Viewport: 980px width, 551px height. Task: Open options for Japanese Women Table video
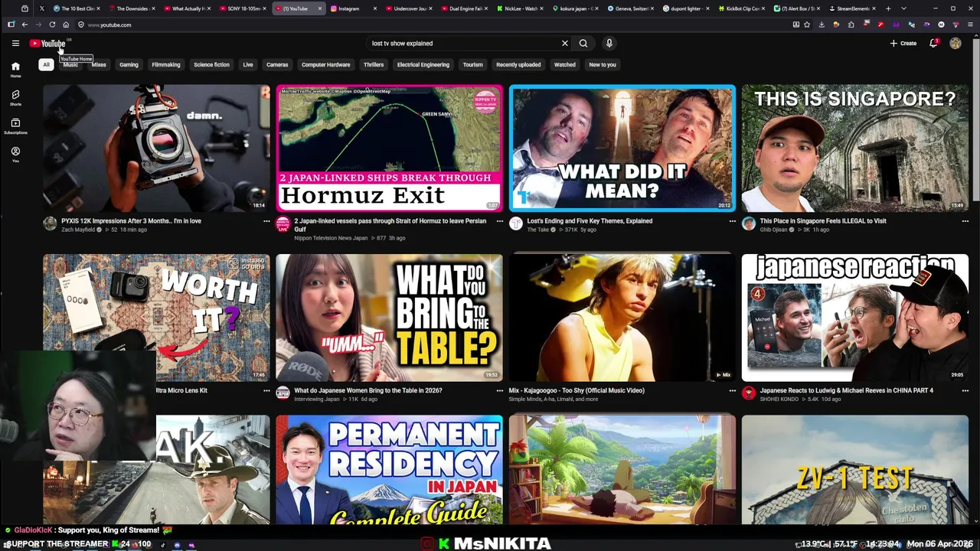tap(499, 390)
